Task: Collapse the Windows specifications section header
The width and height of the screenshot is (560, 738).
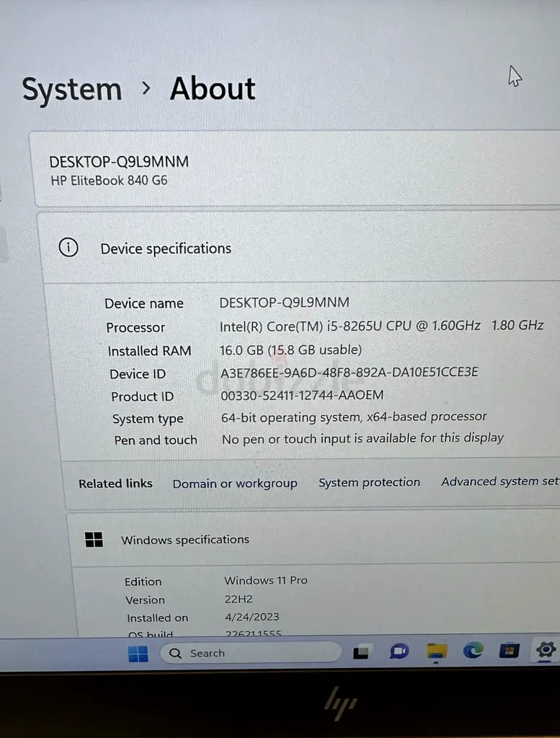Action: [x=315, y=539]
